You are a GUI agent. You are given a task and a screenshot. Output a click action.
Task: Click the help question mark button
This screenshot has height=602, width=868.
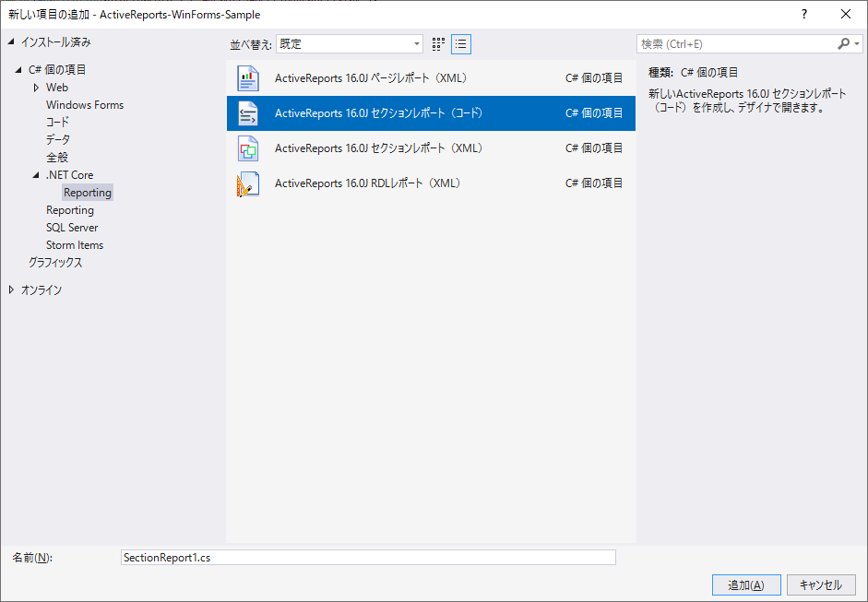[804, 15]
